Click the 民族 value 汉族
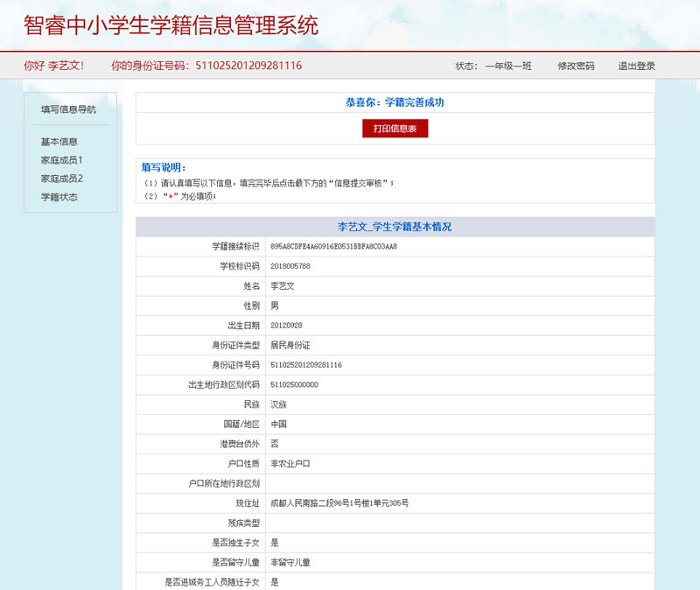700x590 pixels. (x=278, y=404)
